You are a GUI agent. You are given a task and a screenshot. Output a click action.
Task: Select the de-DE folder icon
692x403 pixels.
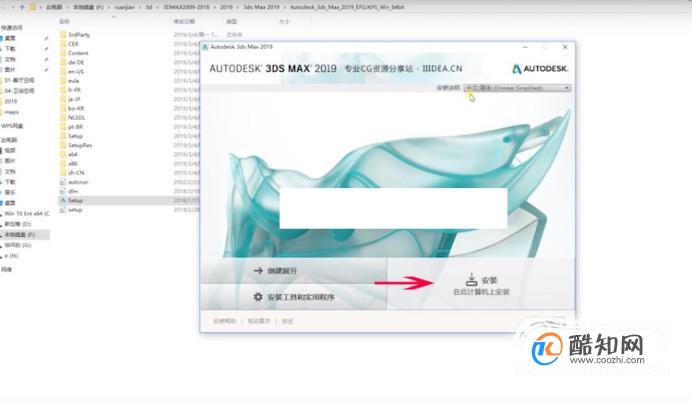coord(63,62)
